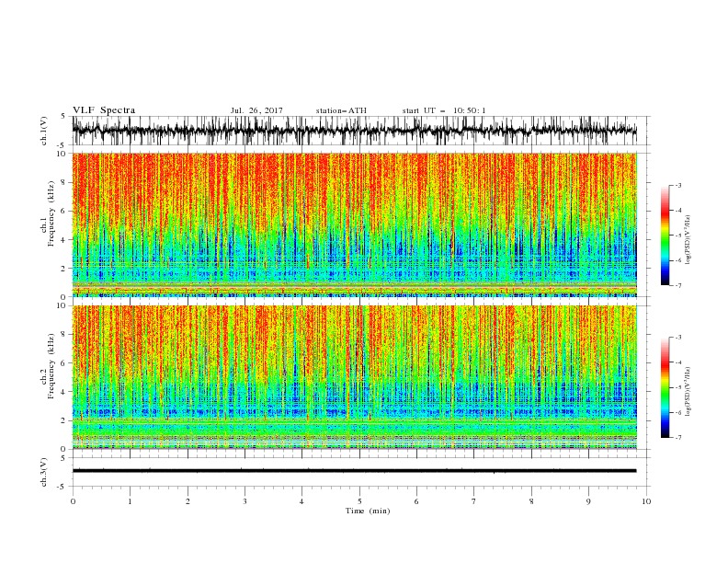Click time axis tick label '1'

130,501
